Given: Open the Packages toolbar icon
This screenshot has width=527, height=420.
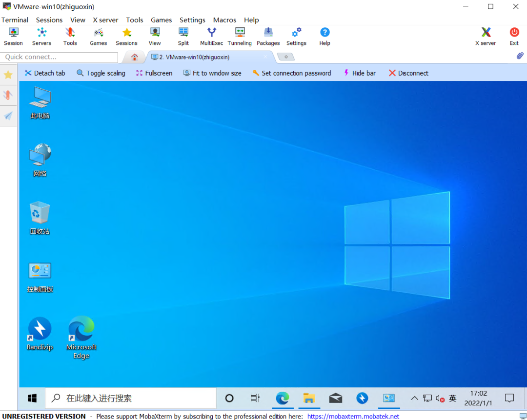Looking at the screenshot, I should tap(268, 36).
